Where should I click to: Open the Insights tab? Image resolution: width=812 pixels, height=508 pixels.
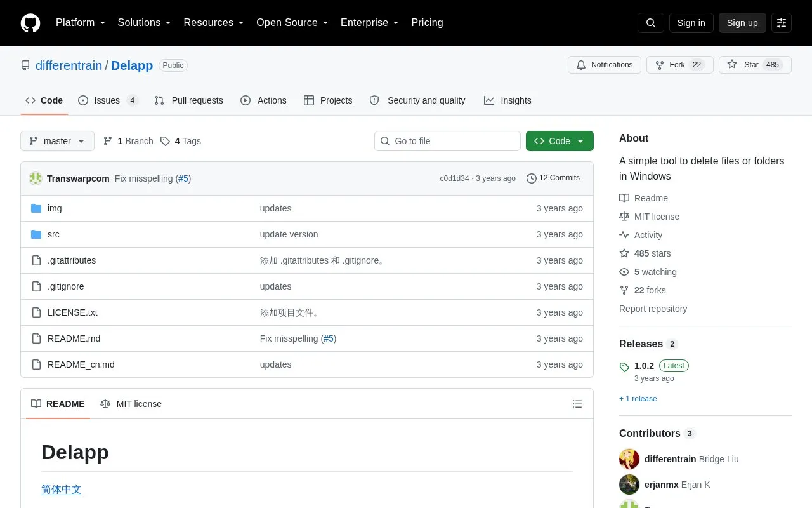click(507, 100)
